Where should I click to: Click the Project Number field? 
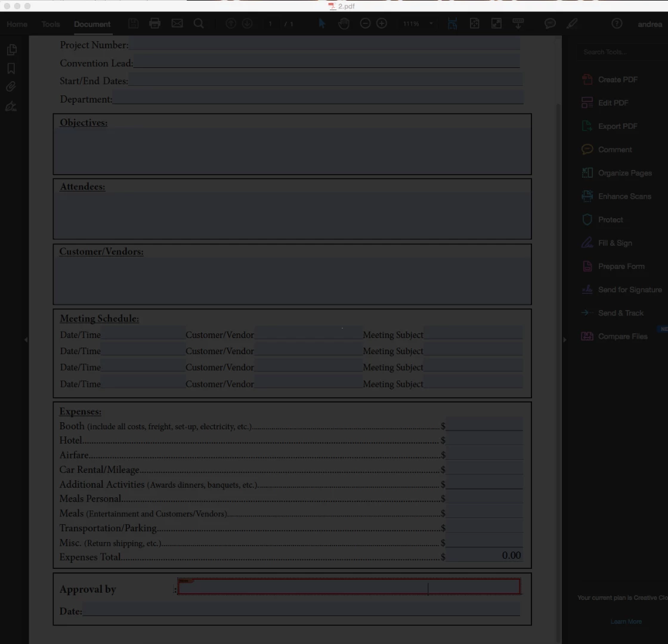(x=324, y=44)
